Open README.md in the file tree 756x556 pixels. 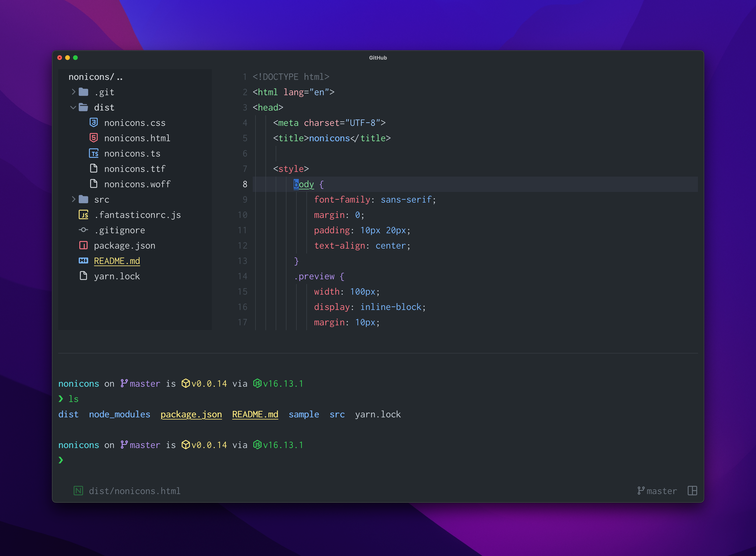tap(117, 261)
